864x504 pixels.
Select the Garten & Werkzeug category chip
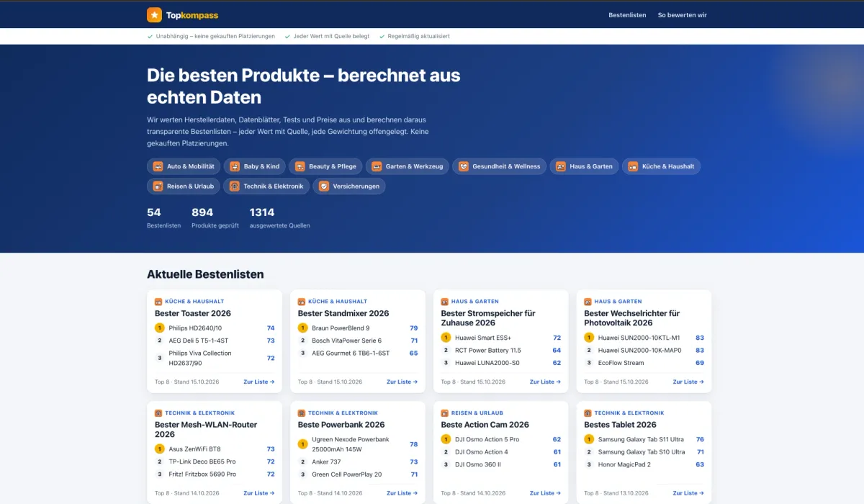(407, 166)
